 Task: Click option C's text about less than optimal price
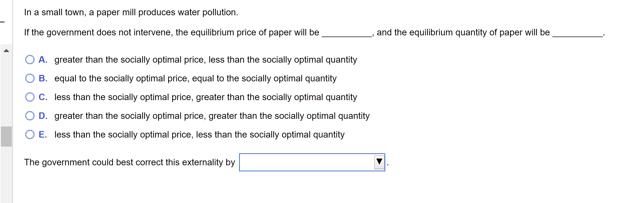(205, 97)
